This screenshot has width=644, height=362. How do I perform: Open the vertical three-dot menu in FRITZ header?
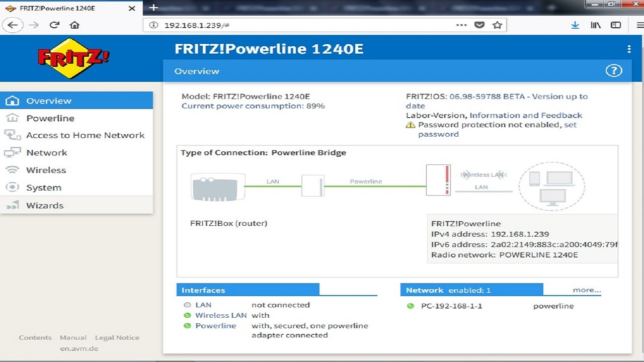[x=629, y=49]
